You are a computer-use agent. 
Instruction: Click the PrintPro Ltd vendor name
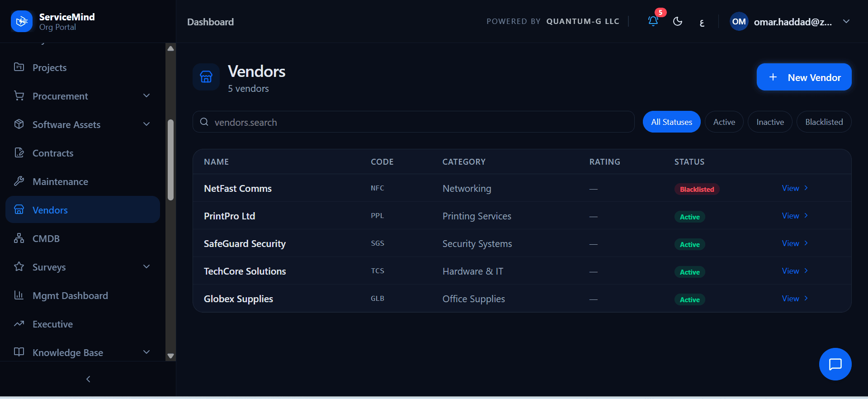tap(229, 216)
